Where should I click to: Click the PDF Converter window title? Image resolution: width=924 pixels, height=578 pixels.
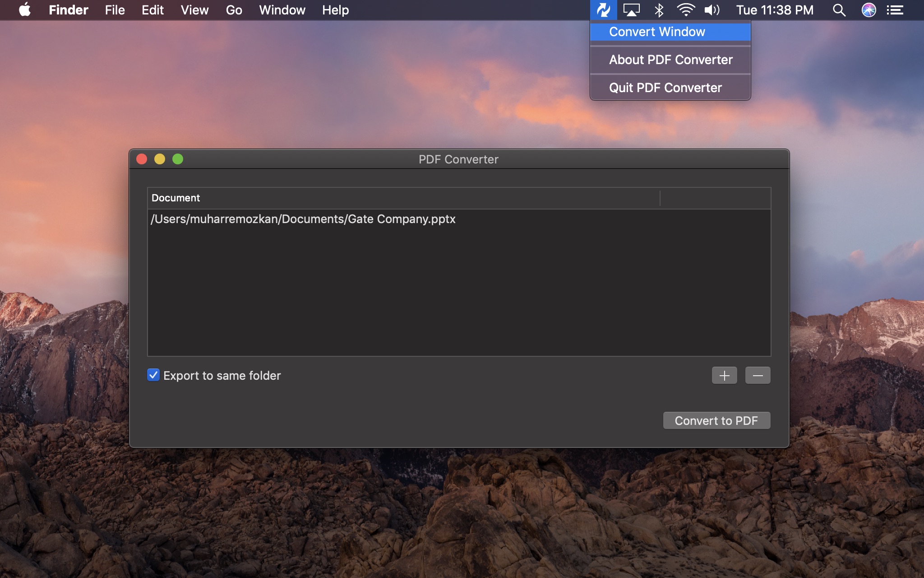pos(458,159)
